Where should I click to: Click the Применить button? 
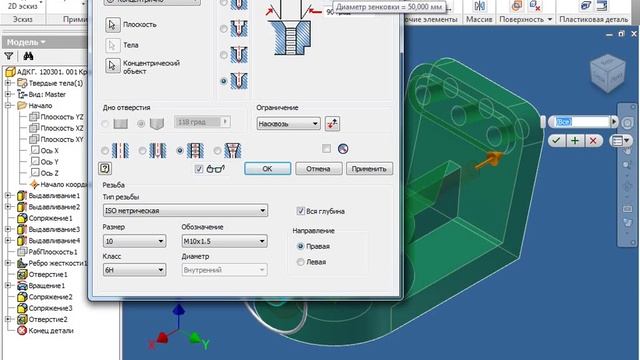click(369, 169)
